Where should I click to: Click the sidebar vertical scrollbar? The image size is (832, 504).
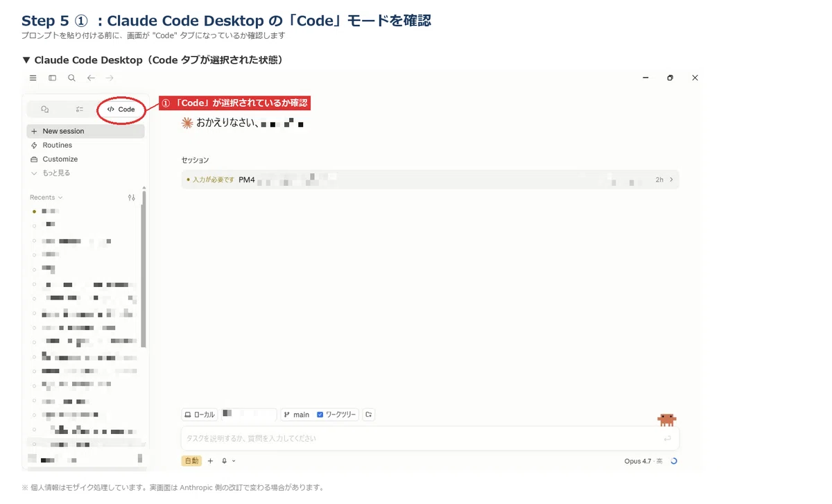tap(144, 269)
